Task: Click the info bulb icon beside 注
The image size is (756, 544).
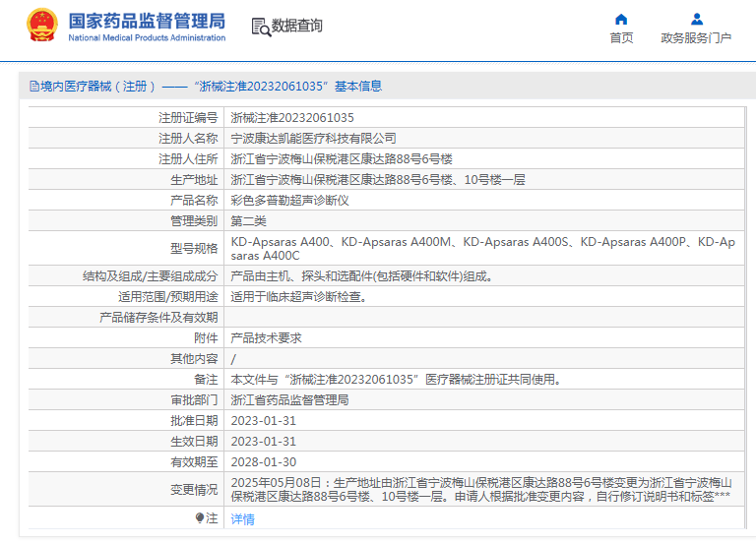Action: [x=200, y=518]
